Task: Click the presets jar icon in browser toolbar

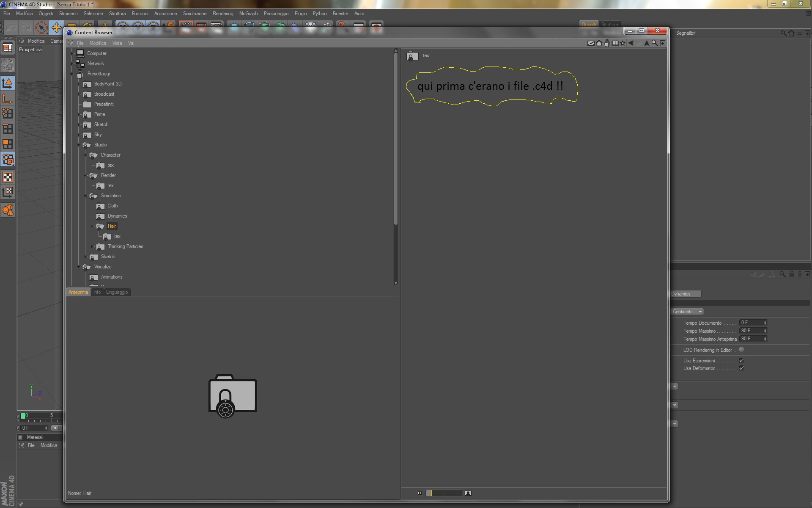Action: [607, 43]
